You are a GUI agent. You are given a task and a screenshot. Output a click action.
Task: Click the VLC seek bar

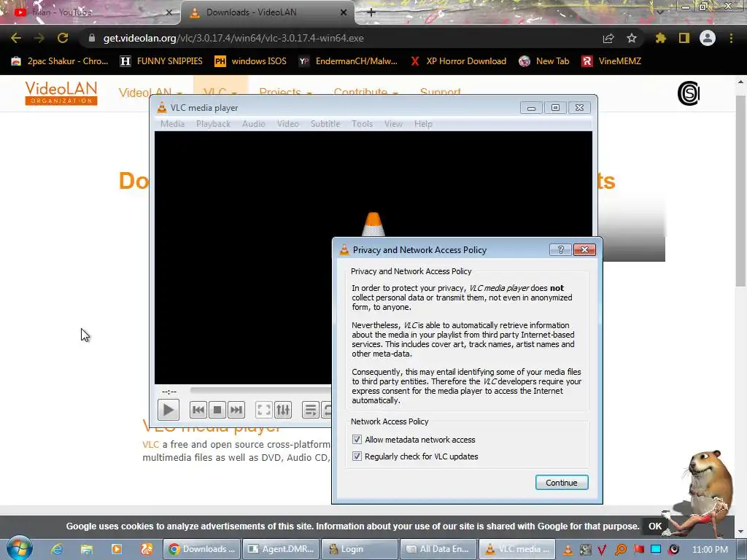260,391
